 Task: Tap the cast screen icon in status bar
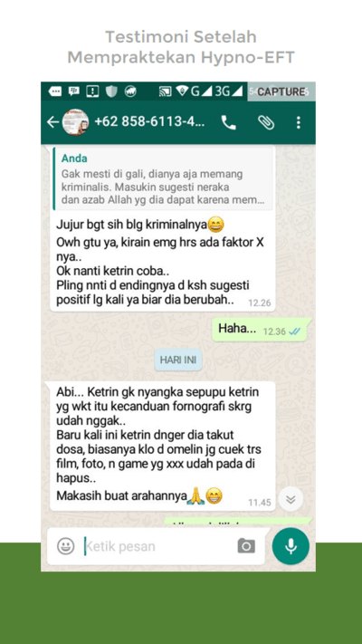(166, 91)
